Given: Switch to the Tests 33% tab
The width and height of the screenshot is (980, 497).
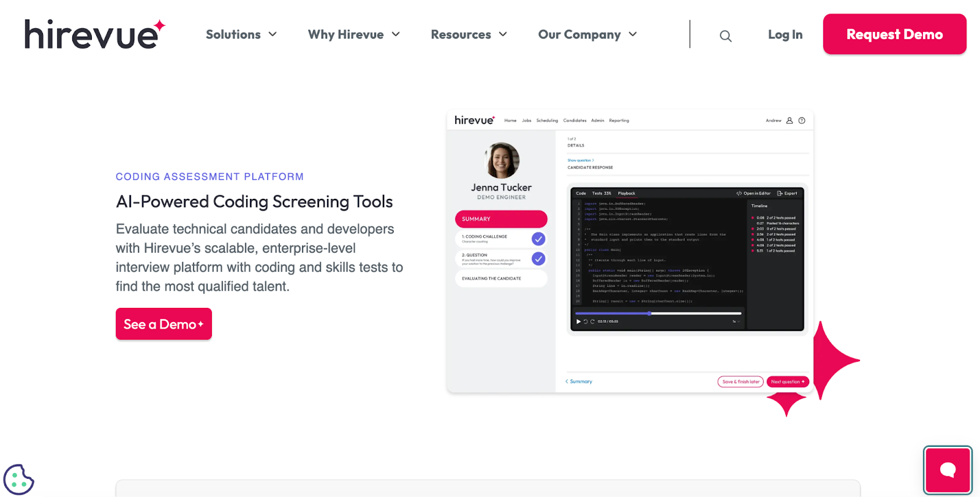Looking at the screenshot, I should pos(601,193).
